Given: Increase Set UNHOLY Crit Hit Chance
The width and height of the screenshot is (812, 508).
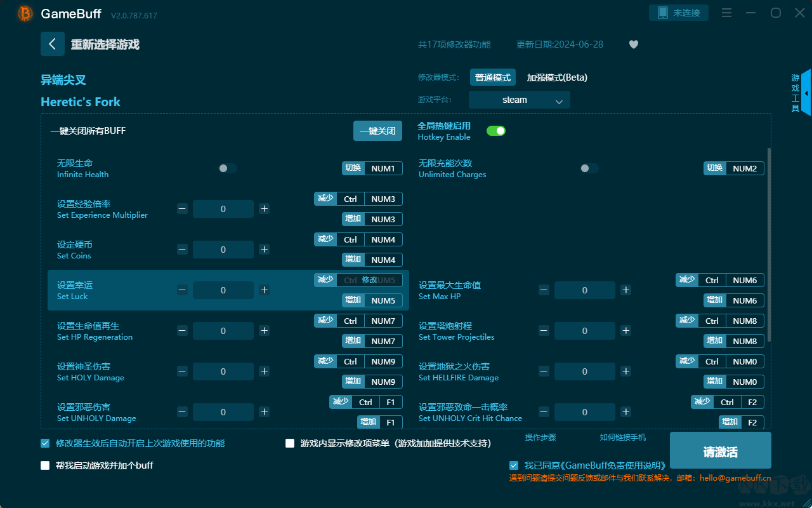Looking at the screenshot, I should [x=626, y=412].
